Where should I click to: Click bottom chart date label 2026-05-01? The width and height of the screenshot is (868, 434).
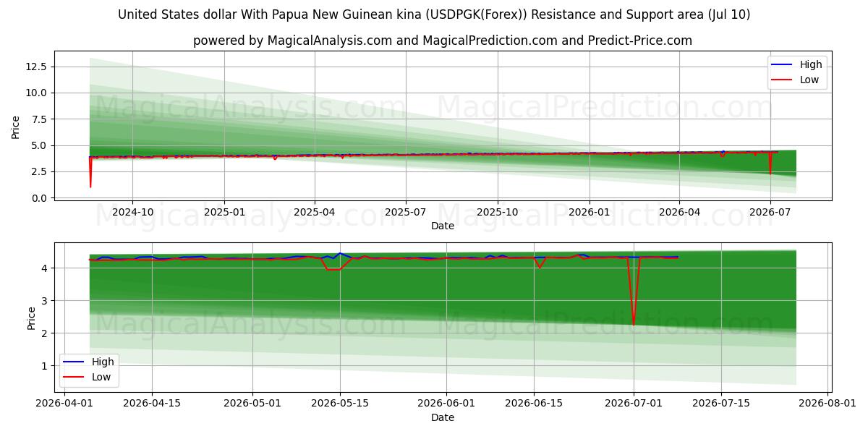tap(252, 404)
